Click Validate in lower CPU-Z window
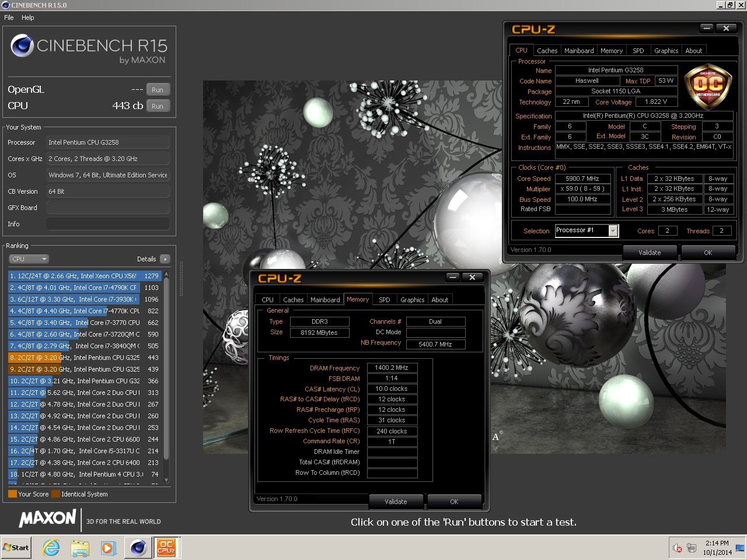This screenshot has width=747, height=560. pyautogui.click(x=396, y=502)
